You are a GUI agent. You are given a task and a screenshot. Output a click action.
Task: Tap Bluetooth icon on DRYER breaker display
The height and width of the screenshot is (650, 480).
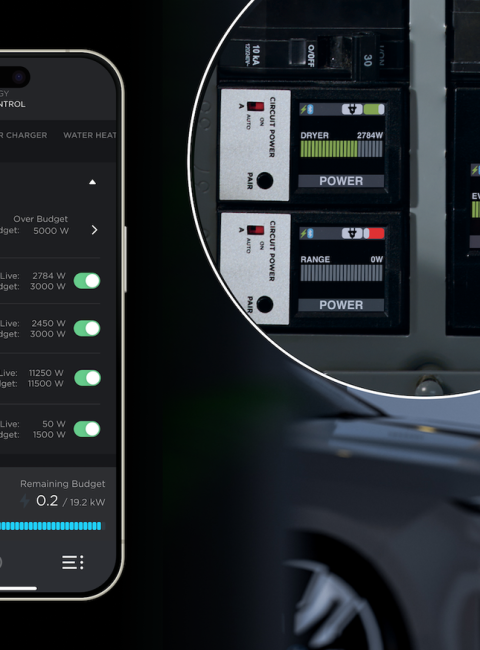click(310, 109)
